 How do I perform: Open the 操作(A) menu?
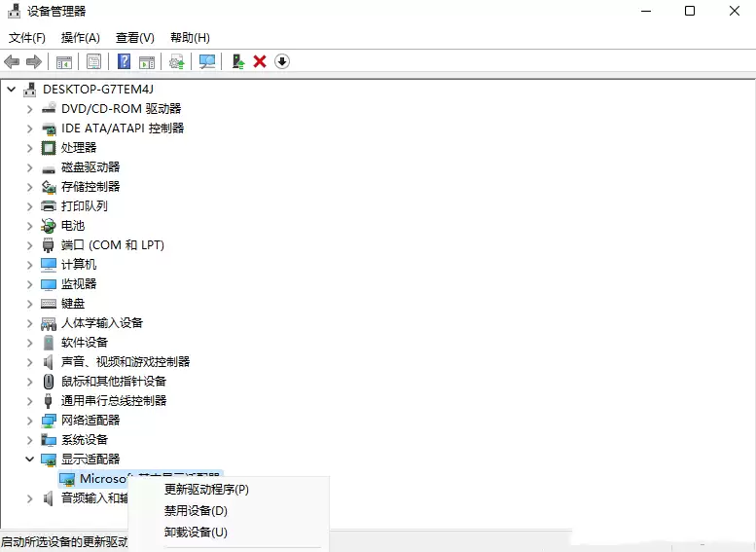point(81,38)
